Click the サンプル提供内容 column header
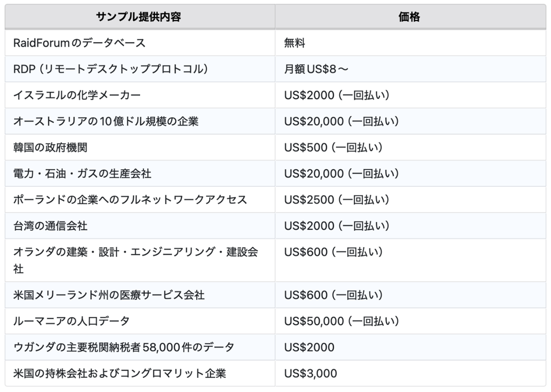551x392 pixels. 139,17
